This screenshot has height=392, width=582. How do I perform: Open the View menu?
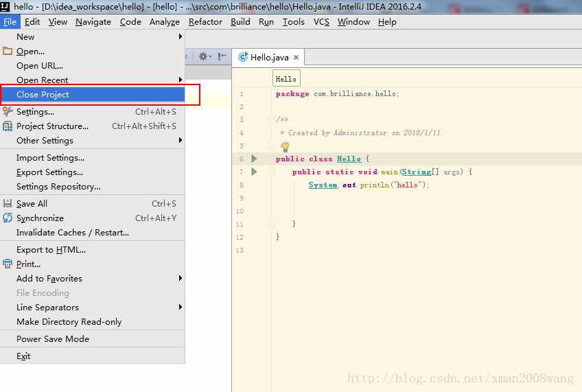point(58,22)
